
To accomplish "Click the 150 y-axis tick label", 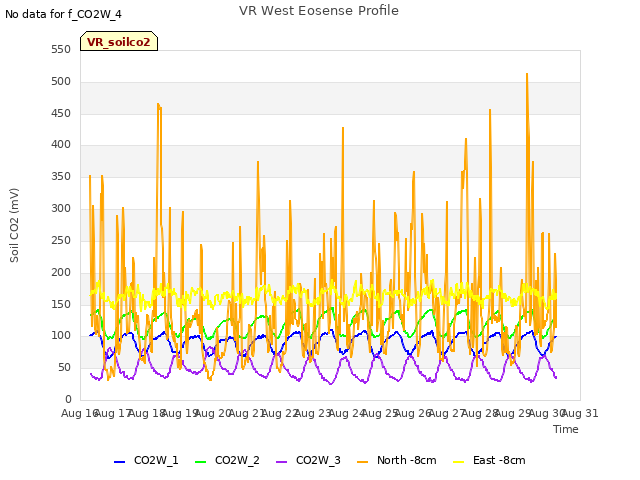I will click(x=61, y=304).
